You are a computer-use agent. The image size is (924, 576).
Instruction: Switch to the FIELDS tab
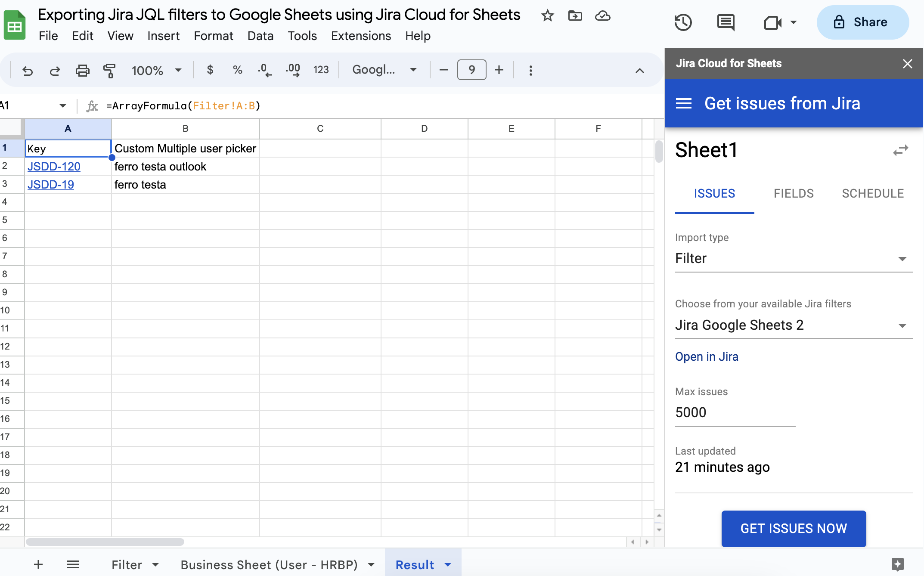(x=794, y=194)
